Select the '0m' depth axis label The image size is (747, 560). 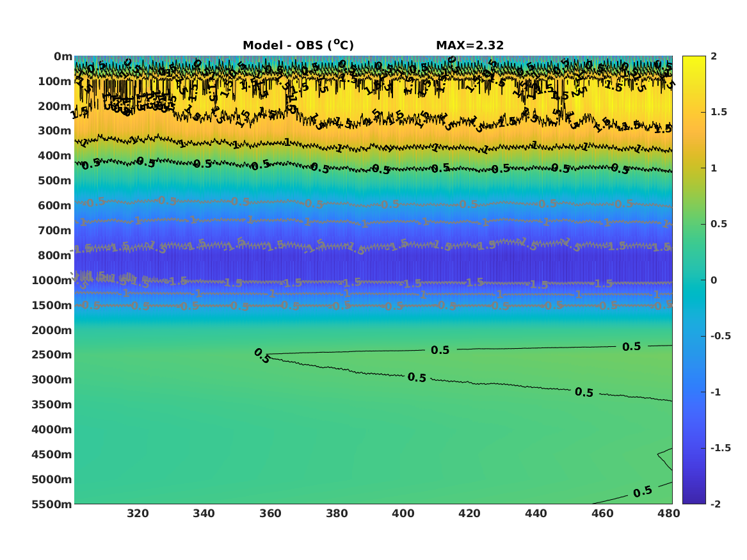click(63, 57)
